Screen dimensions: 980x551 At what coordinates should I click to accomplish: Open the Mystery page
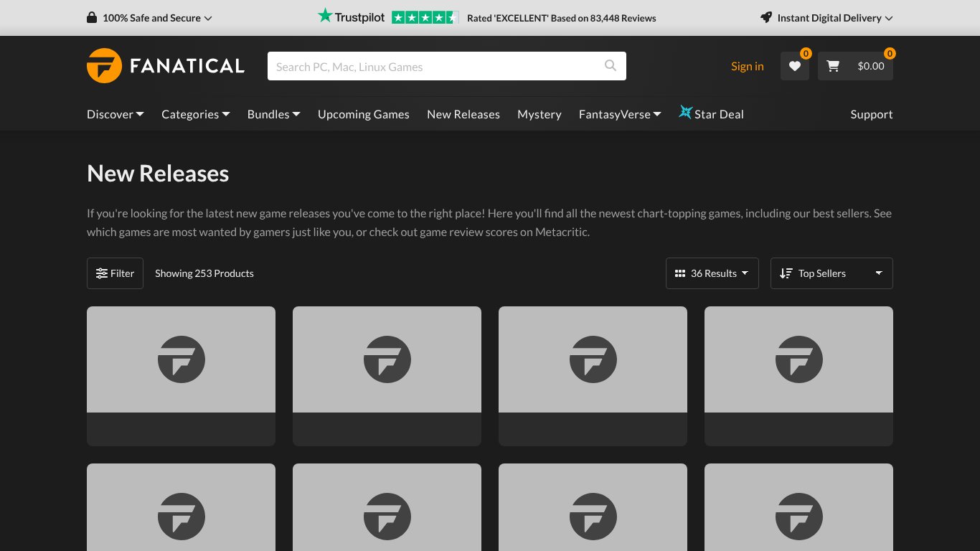click(540, 114)
